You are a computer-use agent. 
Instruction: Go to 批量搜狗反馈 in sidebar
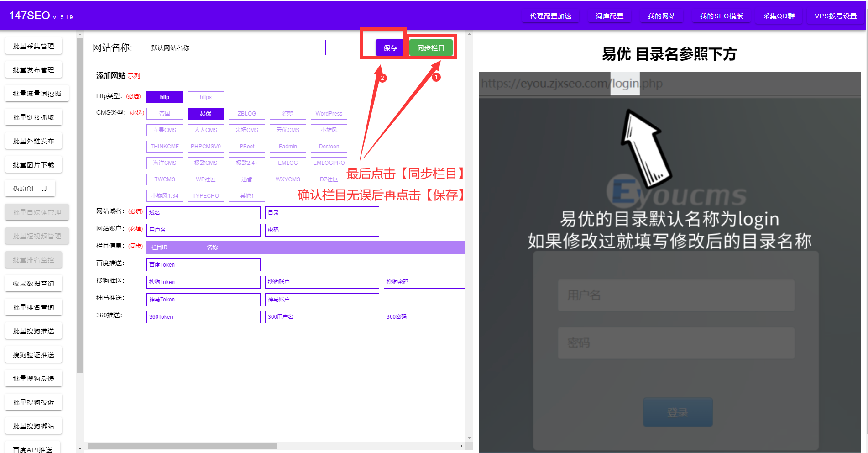33,379
